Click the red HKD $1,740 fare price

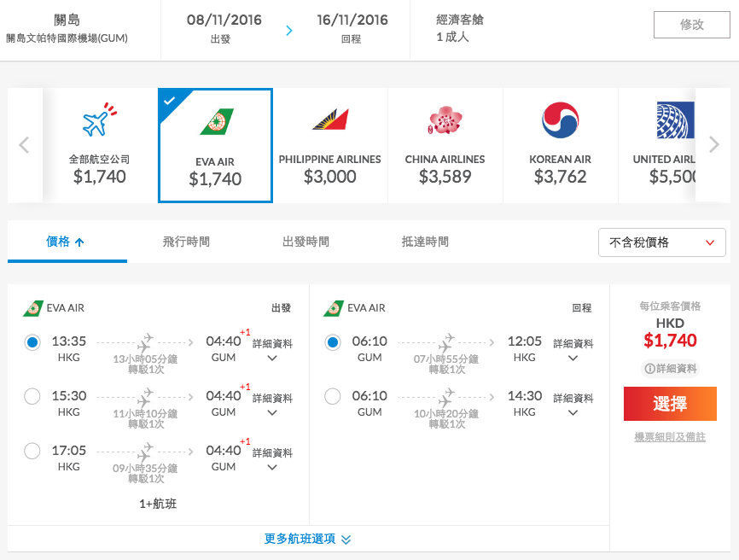(x=670, y=341)
